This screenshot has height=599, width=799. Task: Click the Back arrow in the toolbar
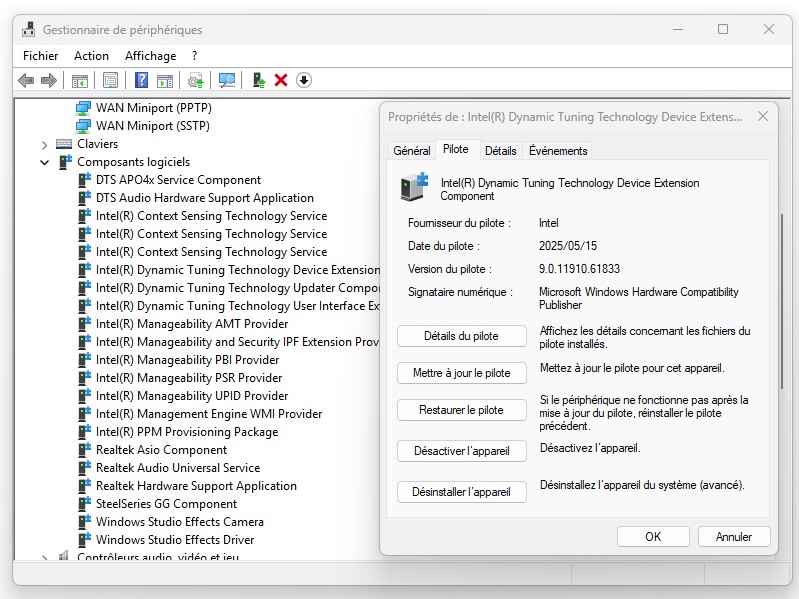click(x=25, y=80)
